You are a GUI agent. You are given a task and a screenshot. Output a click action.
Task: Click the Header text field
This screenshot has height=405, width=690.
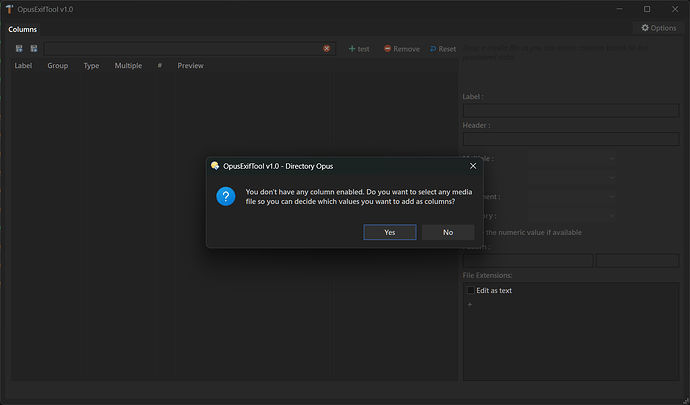pyautogui.click(x=571, y=140)
